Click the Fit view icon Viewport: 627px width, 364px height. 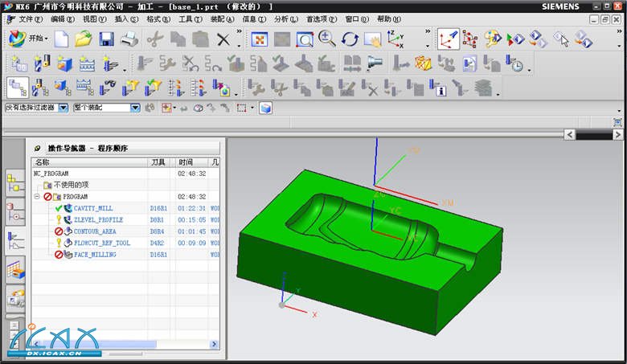click(x=260, y=39)
